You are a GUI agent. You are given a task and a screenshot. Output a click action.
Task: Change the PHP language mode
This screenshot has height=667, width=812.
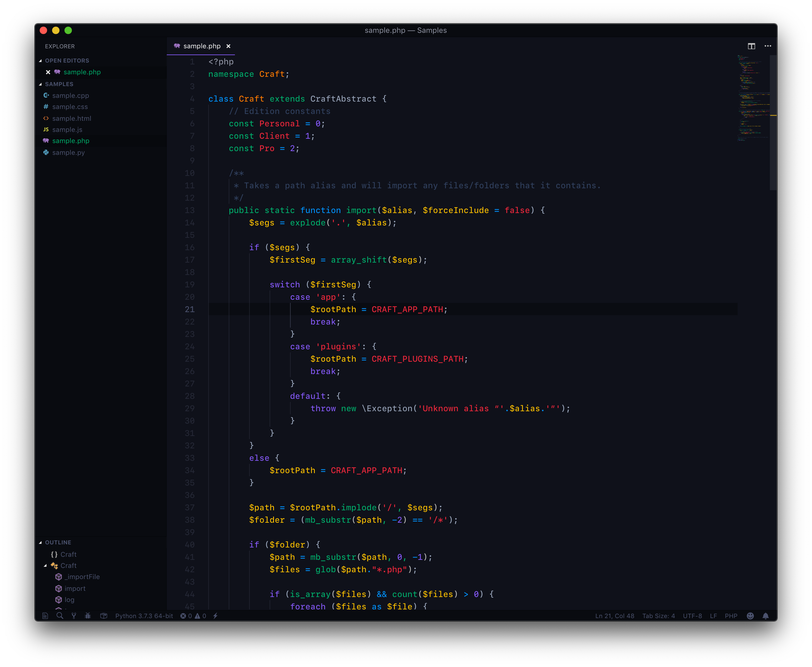pyautogui.click(x=731, y=616)
